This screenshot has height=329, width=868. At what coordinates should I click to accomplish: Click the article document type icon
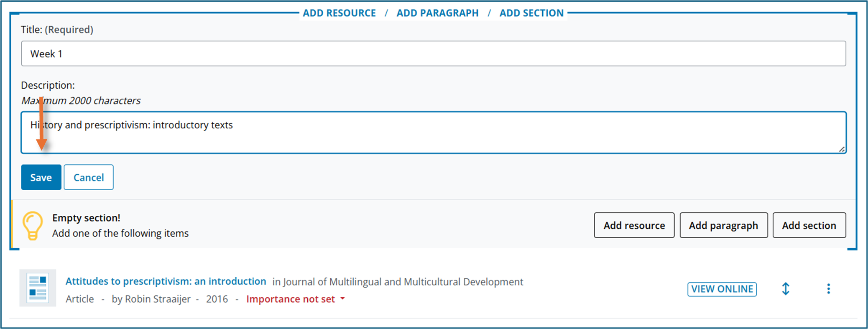[38, 288]
